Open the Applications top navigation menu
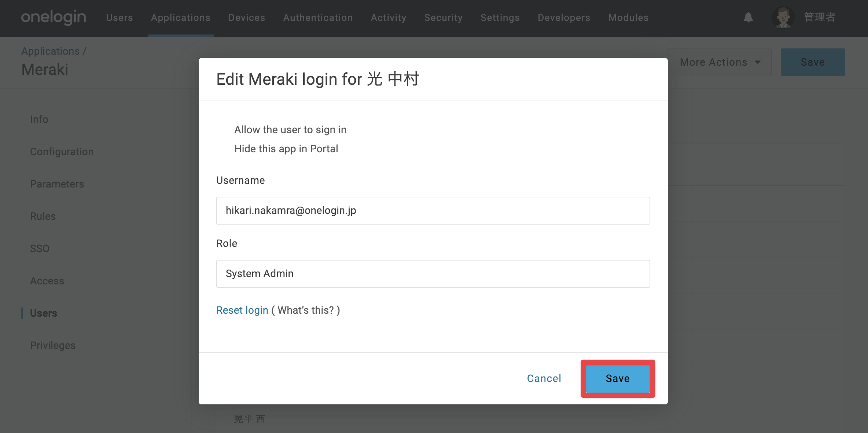This screenshot has height=433, width=868. point(181,18)
